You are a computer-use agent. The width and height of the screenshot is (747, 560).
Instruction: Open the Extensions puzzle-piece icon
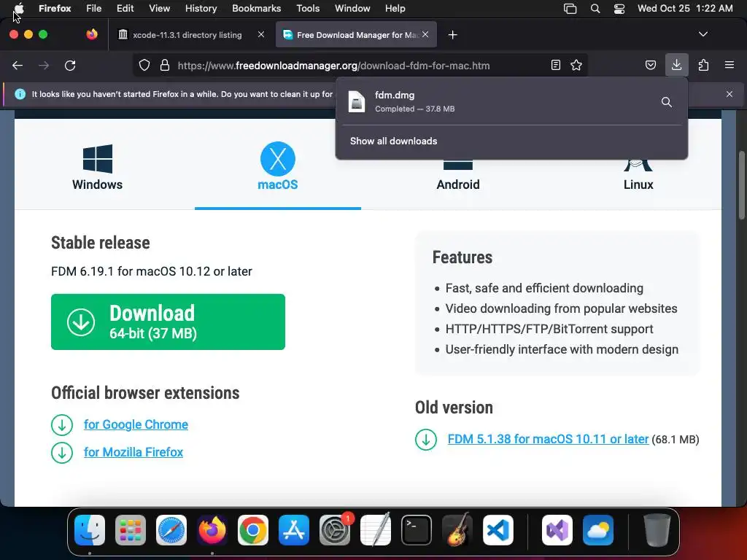(703, 65)
